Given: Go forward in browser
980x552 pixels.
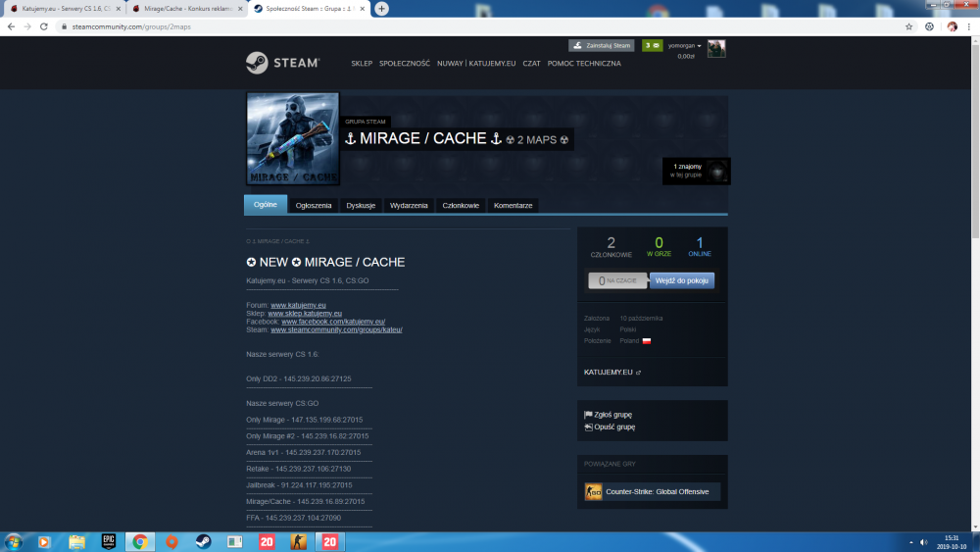Looking at the screenshot, I should point(26,26).
